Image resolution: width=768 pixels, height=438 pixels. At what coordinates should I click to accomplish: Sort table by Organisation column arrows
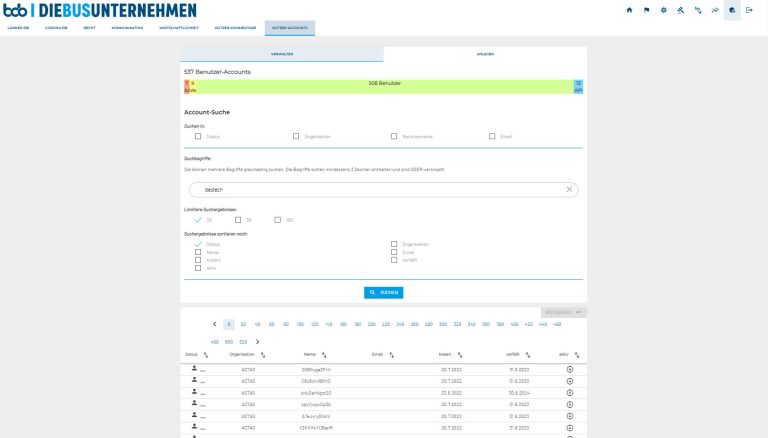(x=263, y=354)
